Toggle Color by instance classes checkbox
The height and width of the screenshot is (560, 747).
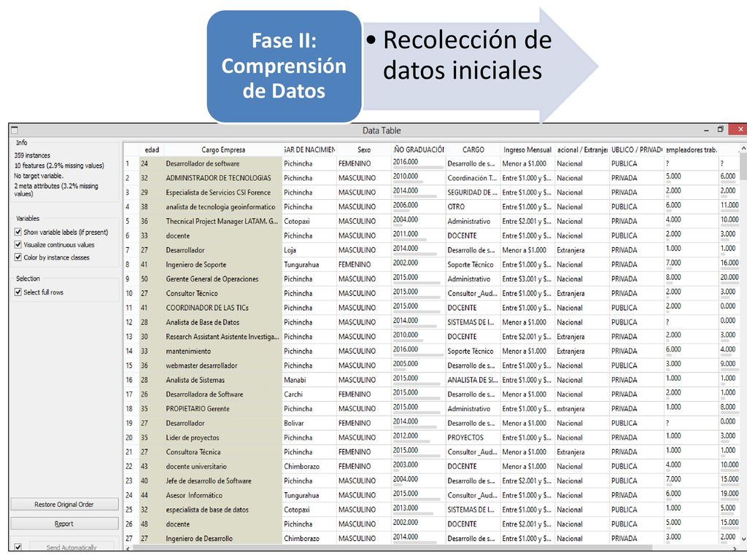click(x=18, y=257)
